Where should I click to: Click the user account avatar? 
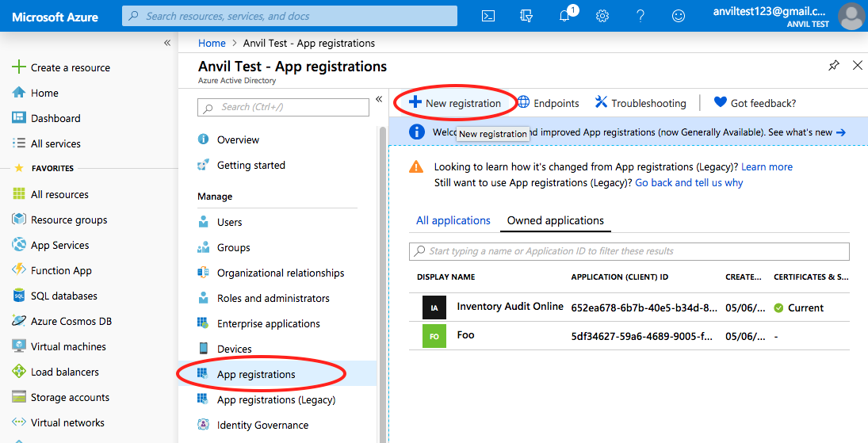coord(851,16)
